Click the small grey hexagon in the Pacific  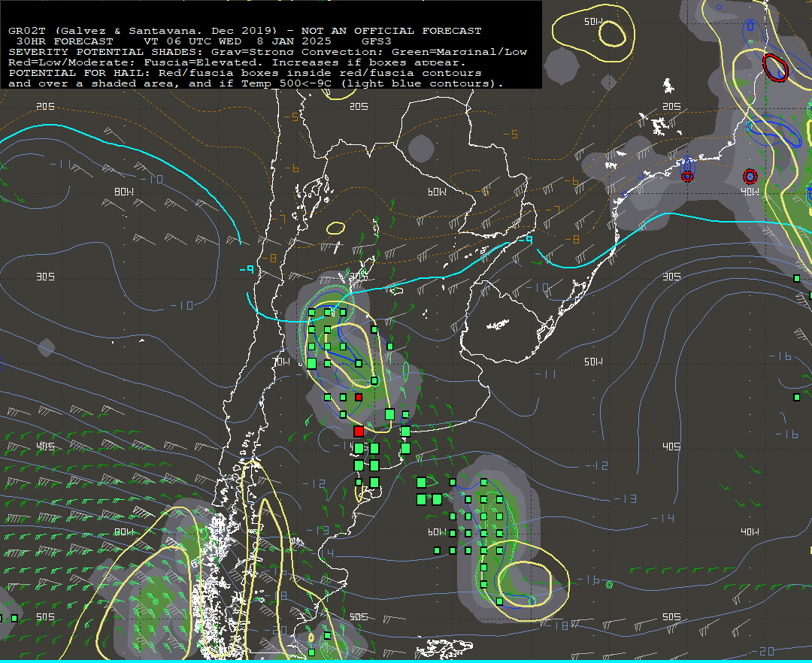46,347
